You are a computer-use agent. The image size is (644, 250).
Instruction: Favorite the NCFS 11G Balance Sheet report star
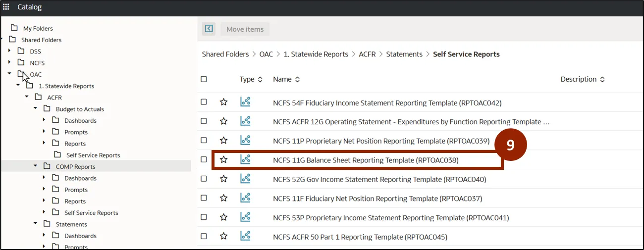tap(223, 159)
